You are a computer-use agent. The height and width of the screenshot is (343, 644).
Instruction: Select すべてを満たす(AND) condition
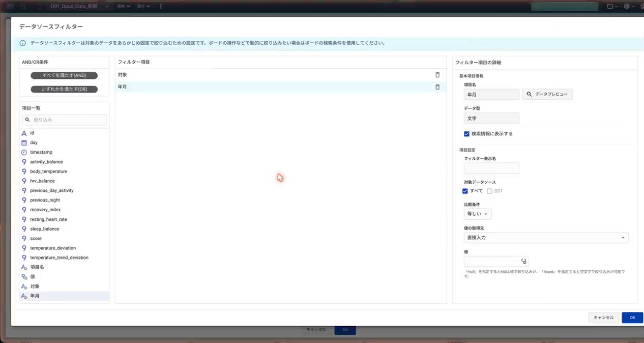[x=64, y=75]
